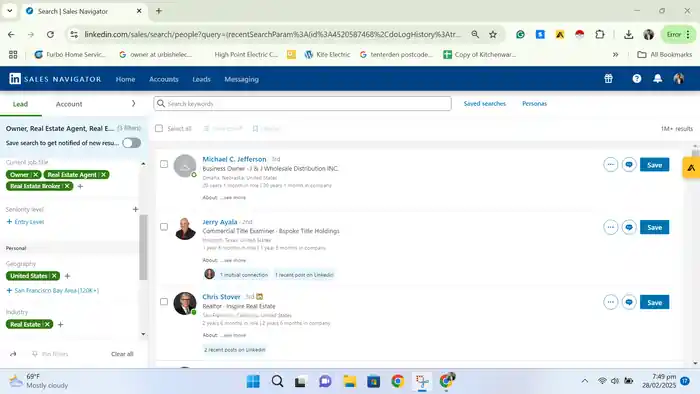Viewport: 700px width, 394px height.
Task: Show hidden system tray icons
Action: tap(584, 381)
